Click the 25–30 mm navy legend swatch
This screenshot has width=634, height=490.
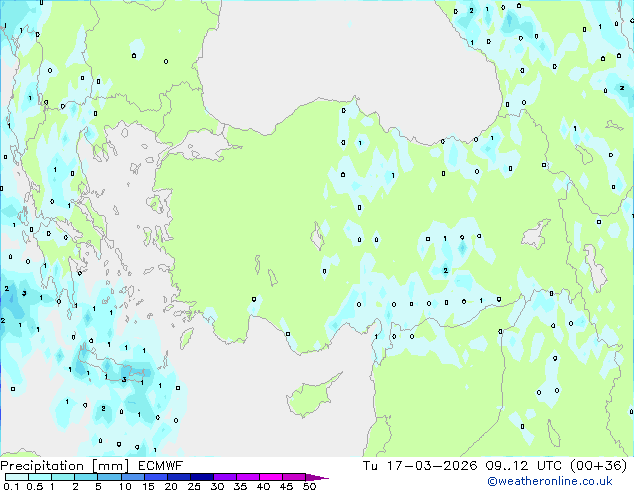(x=201, y=477)
